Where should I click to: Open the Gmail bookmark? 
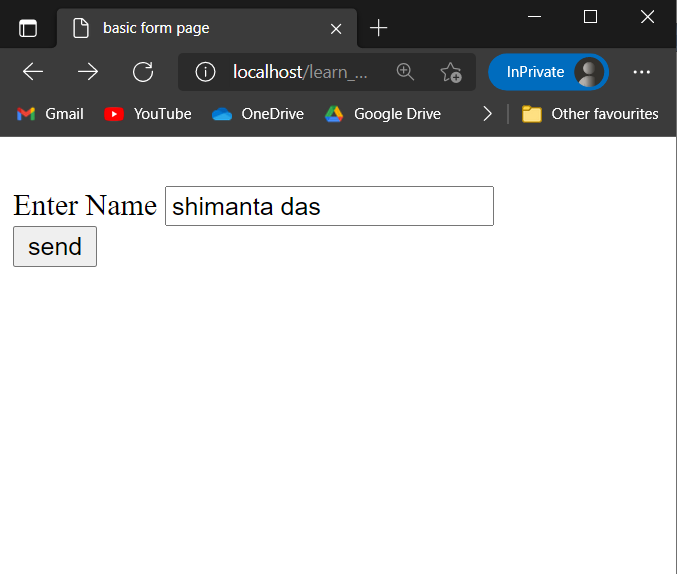50,114
